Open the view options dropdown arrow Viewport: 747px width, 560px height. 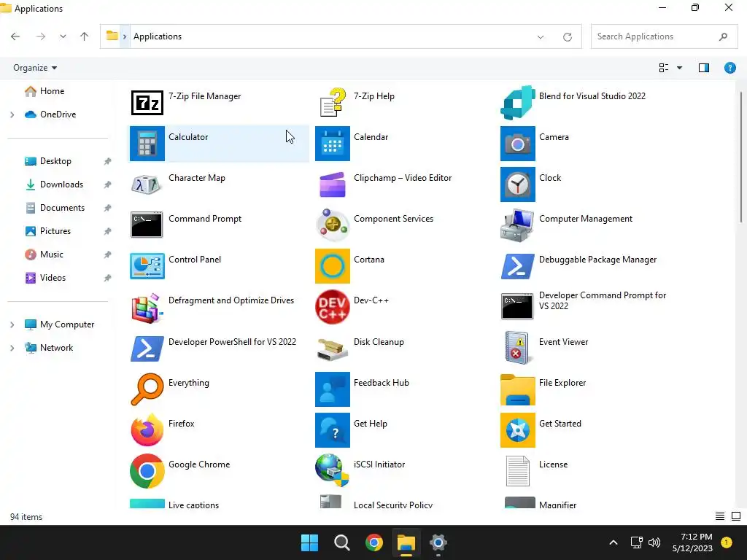[x=679, y=68]
